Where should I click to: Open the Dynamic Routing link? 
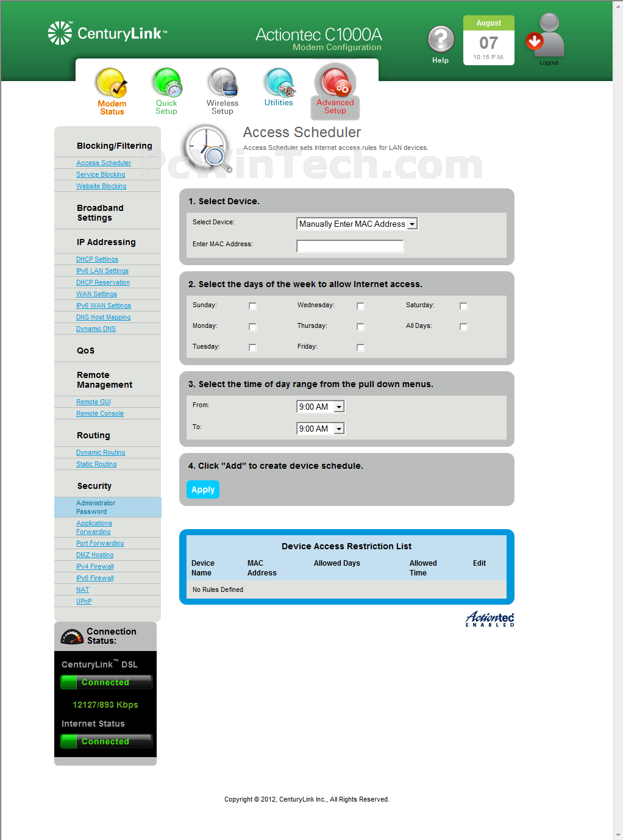click(x=101, y=452)
